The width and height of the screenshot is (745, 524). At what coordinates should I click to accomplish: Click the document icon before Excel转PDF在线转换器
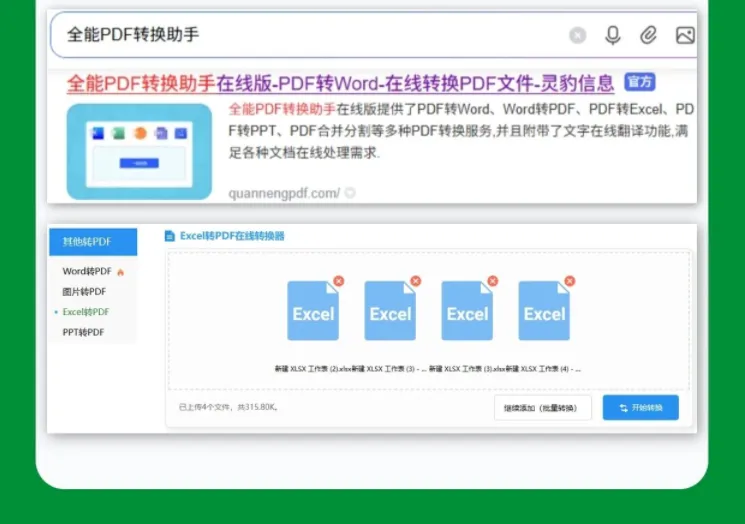click(x=170, y=236)
